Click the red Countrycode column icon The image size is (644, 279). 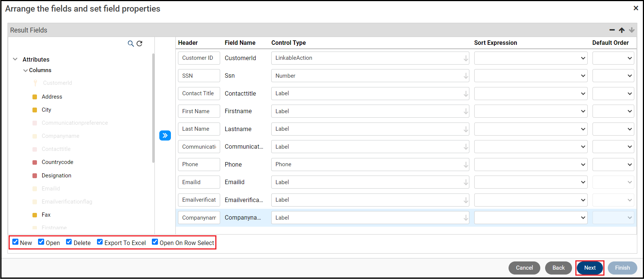[35, 162]
